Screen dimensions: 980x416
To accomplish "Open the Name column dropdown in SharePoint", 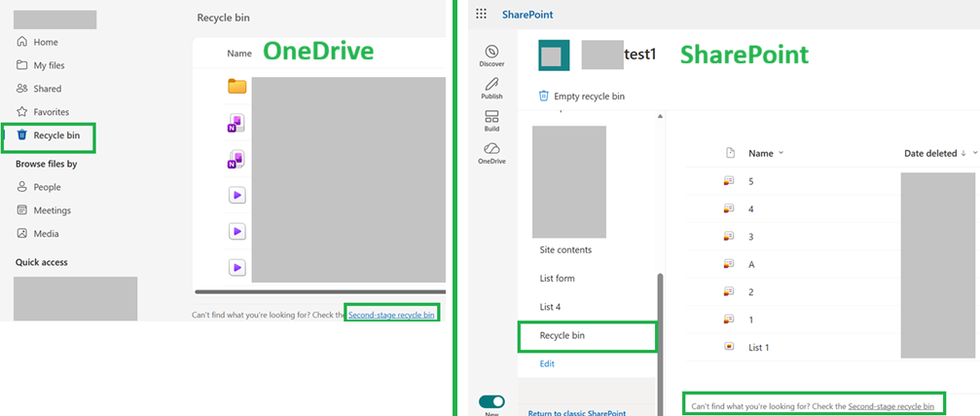I will pos(781,153).
